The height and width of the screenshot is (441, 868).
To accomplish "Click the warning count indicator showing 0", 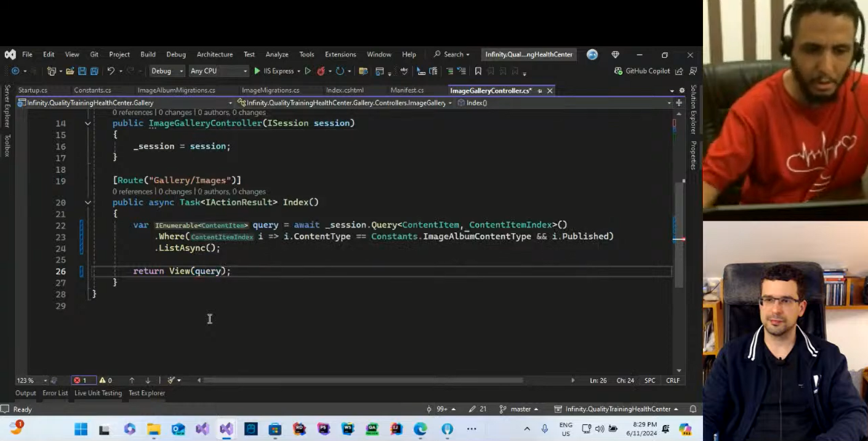I will point(105,380).
